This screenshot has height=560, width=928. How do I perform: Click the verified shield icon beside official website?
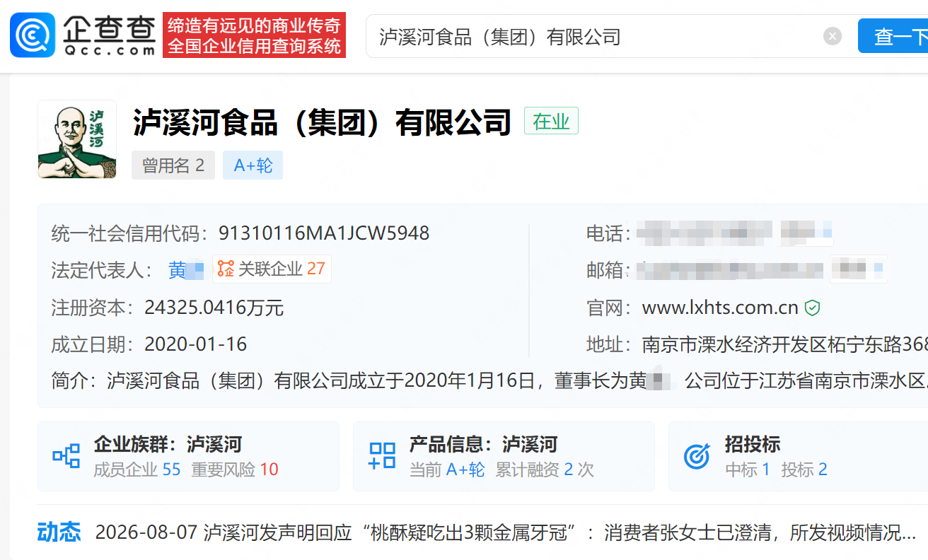tap(813, 308)
